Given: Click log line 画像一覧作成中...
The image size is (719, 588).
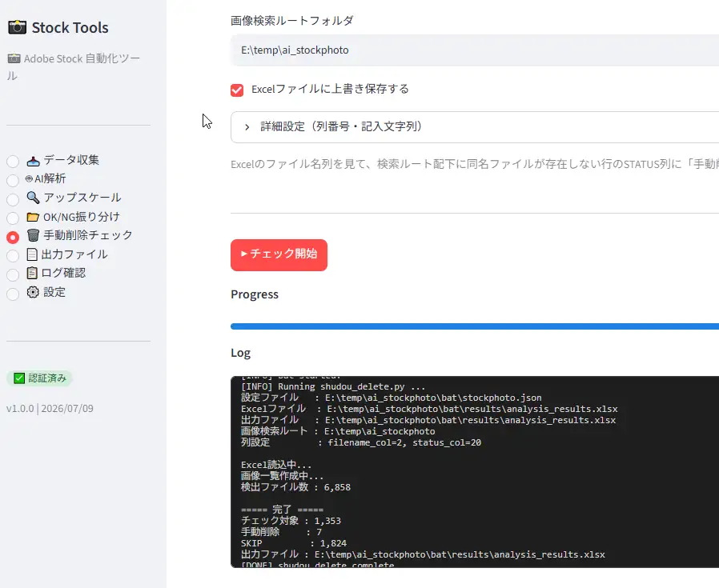Looking at the screenshot, I should click(283, 476).
